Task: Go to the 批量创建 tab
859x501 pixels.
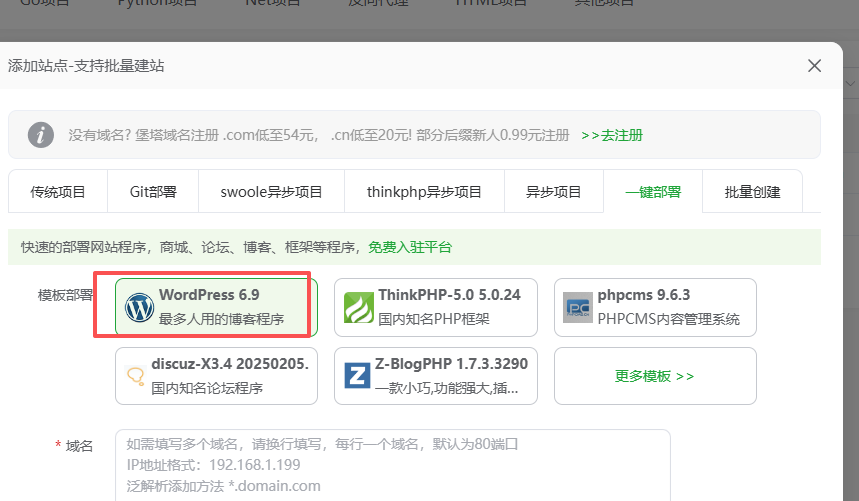Action: tap(752, 192)
